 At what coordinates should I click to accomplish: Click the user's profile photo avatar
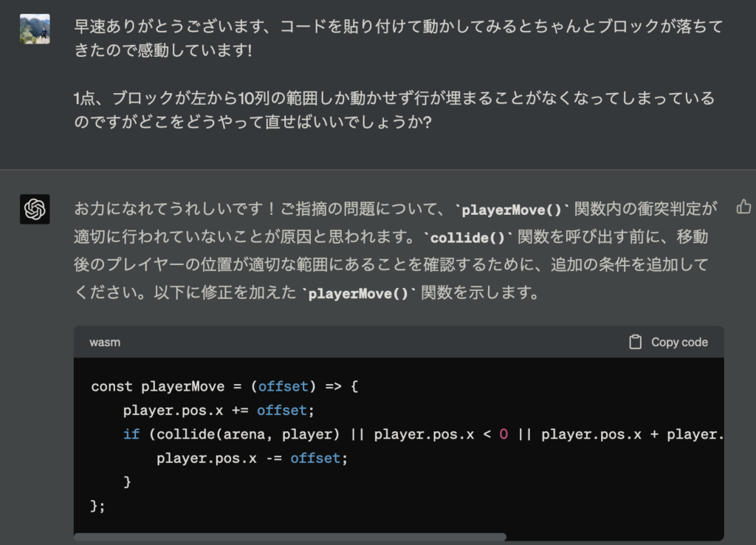point(35,29)
